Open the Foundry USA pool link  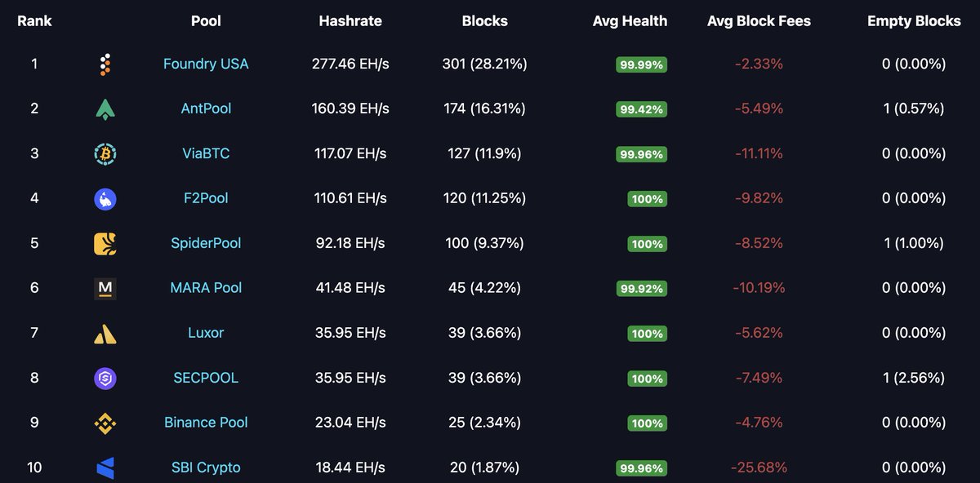pos(206,64)
